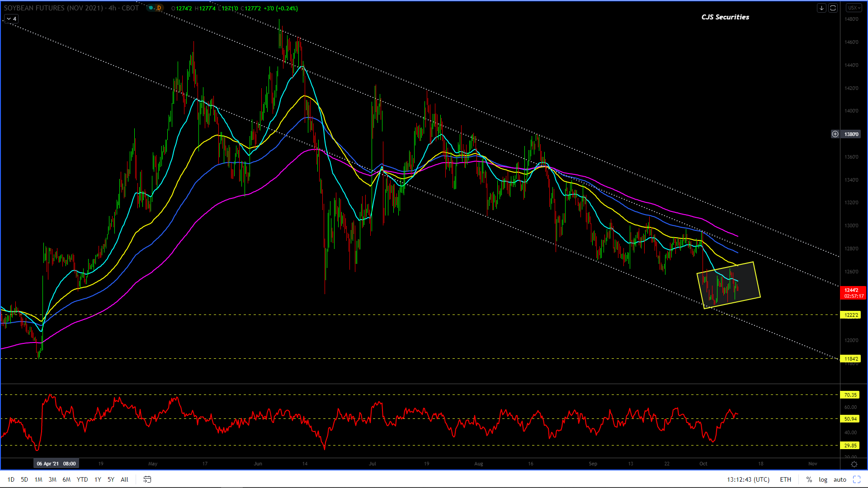Open the USX currency dropdown
The width and height of the screenshot is (868, 488).
[854, 8]
